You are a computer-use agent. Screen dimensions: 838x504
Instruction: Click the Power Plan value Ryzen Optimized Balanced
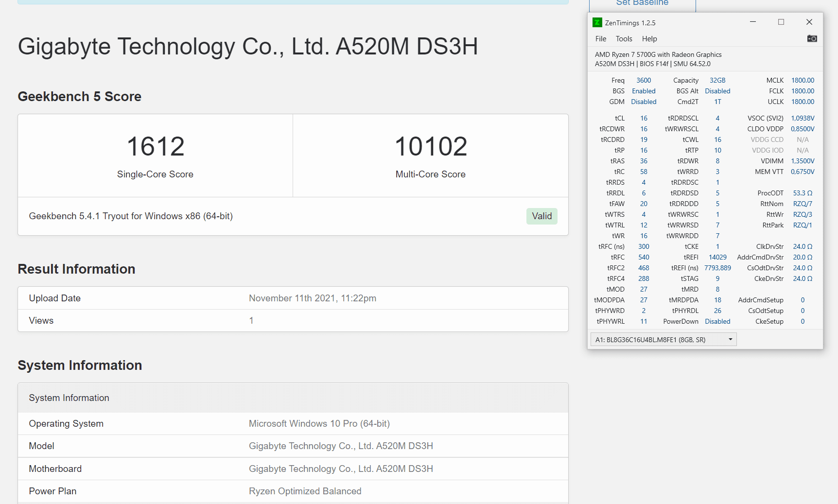305,491
